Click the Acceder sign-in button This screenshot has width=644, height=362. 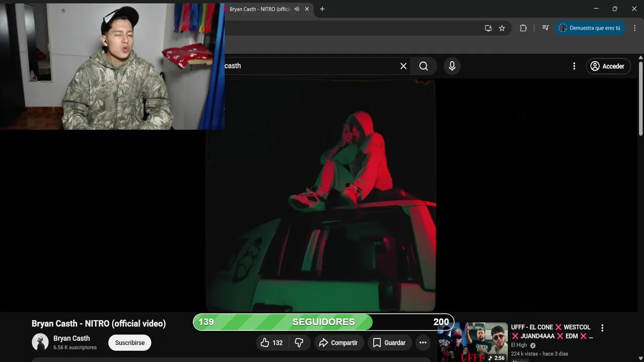click(x=608, y=66)
